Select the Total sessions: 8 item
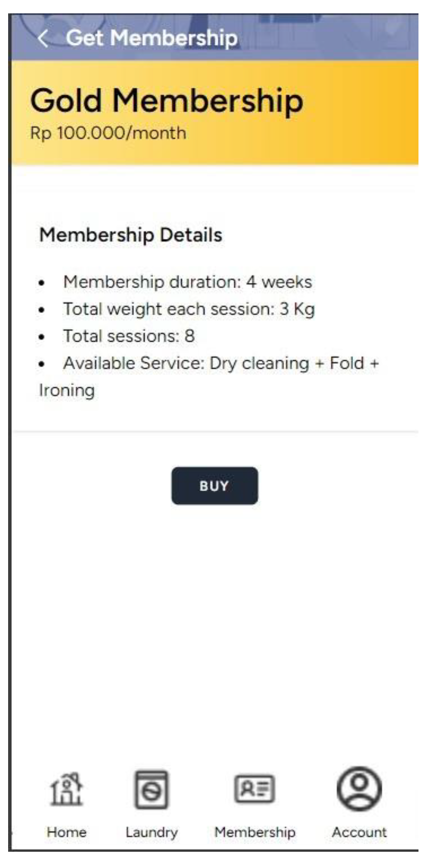Viewport: 429px width, 868px height. pos(129,336)
